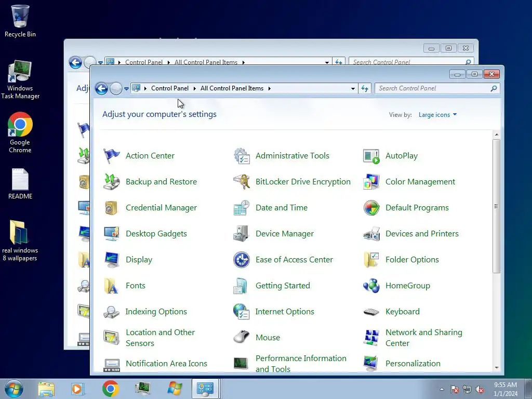The image size is (532, 399).
Task: Click the Internet Options link text
Action: [285, 312]
